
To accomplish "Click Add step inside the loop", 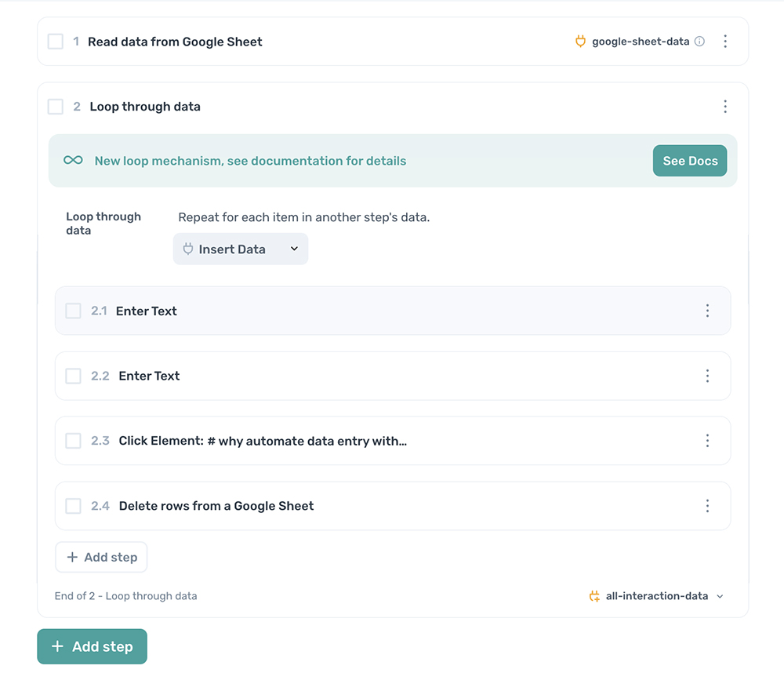I will (x=101, y=557).
